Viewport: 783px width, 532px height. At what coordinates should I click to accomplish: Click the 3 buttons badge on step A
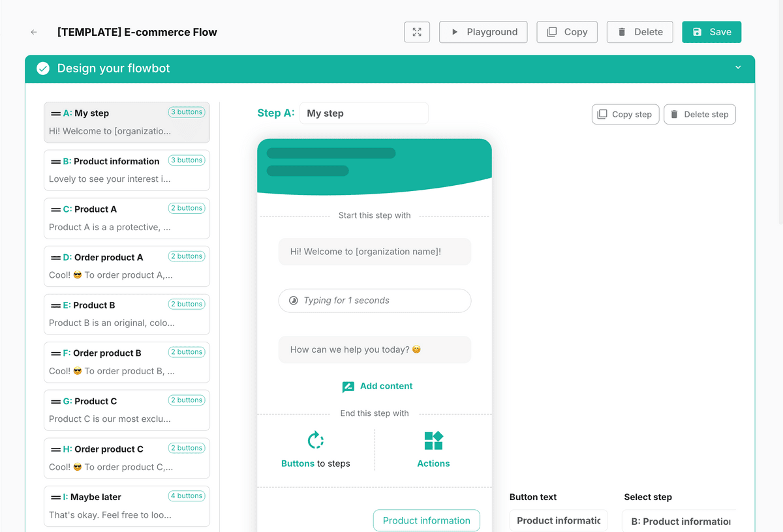tap(187, 112)
